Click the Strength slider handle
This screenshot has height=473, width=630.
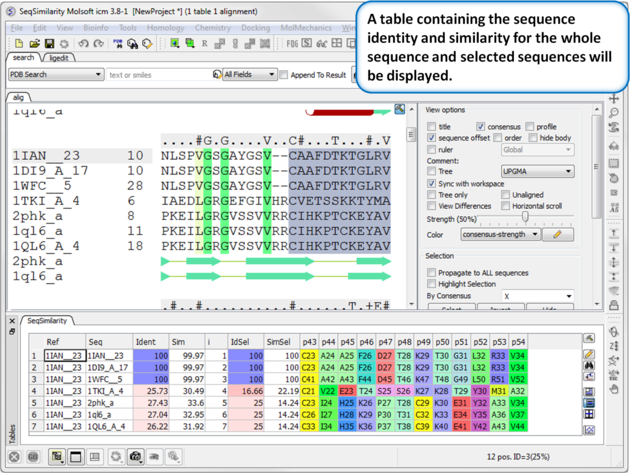tap(525, 218)
